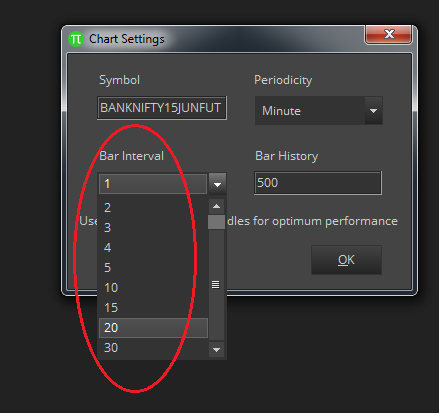Click the list scrollbar up arrow
Screen dimensions: 439x413
pos(216,206)
